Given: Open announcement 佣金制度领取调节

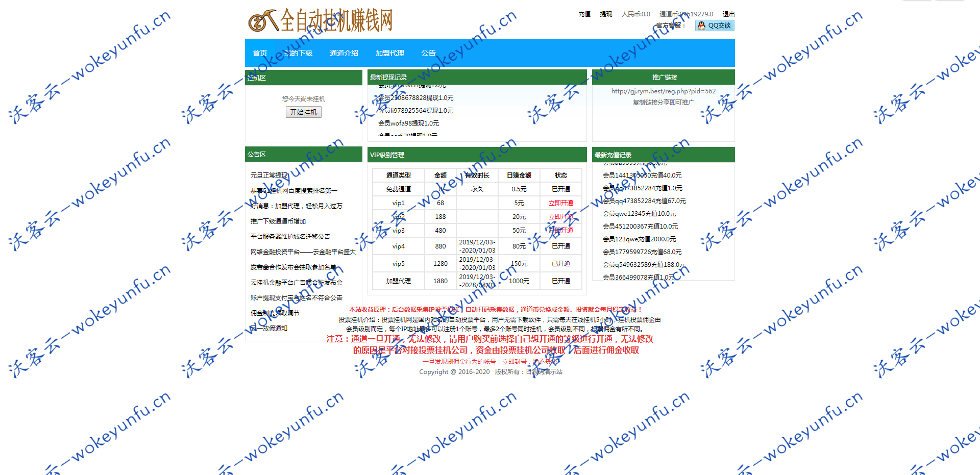Looking at the screenshot, I should (275, 313).
